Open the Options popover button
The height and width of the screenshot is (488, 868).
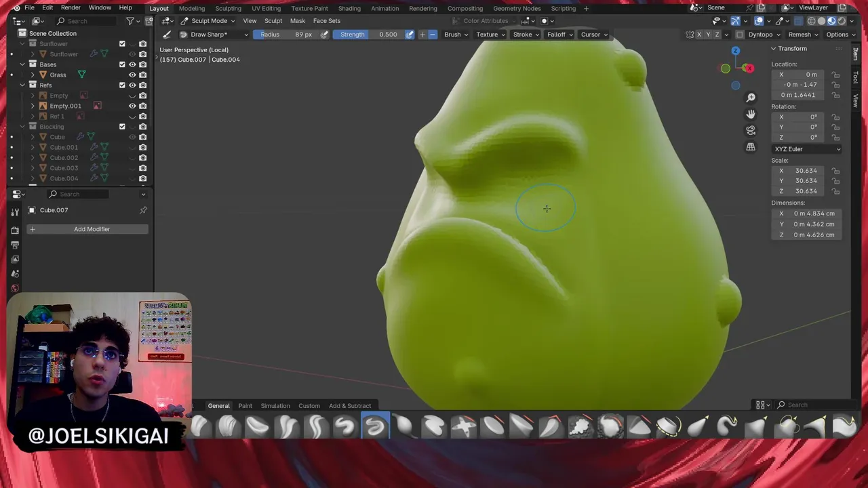pyautogui.click(x=840, y=35)
